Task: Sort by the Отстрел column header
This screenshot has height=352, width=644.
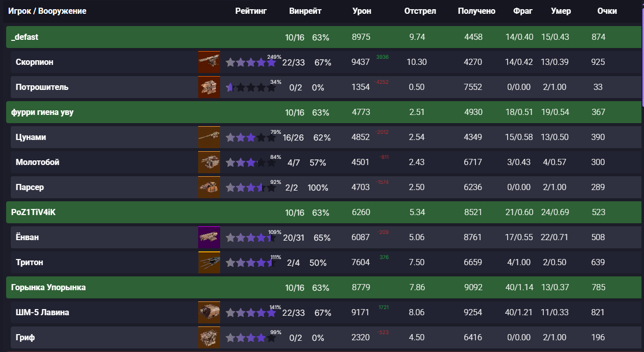Action: [420, 11]
